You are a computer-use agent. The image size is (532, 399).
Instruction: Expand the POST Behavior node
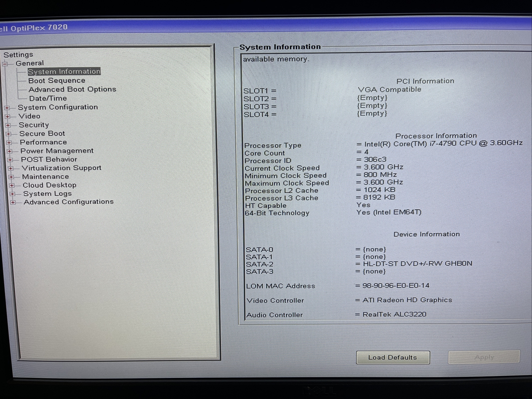[10, 160]
